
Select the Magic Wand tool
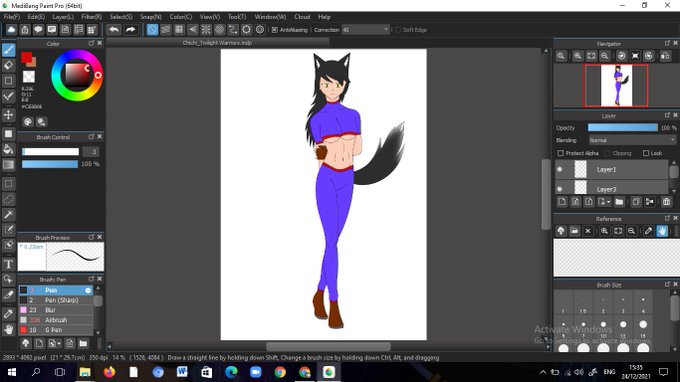[x=9, y=215]
